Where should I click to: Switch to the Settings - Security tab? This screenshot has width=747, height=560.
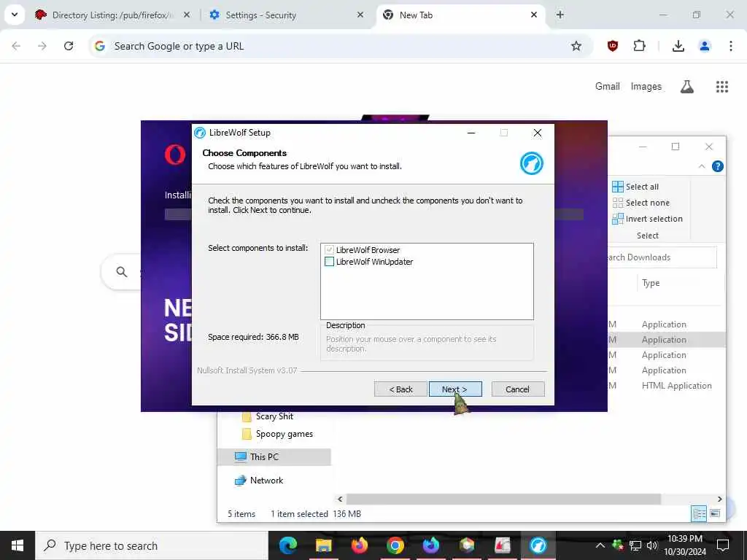[x=286, y=15]
